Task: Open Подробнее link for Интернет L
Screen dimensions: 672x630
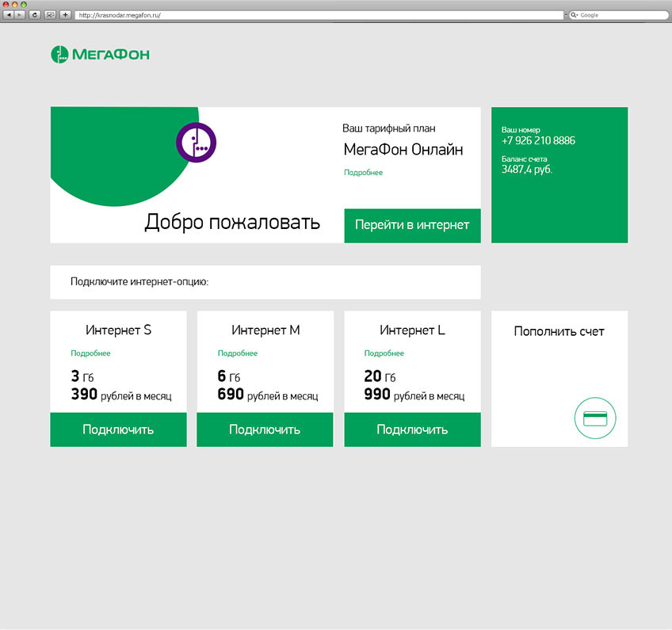Action: (x=384, y=353)
